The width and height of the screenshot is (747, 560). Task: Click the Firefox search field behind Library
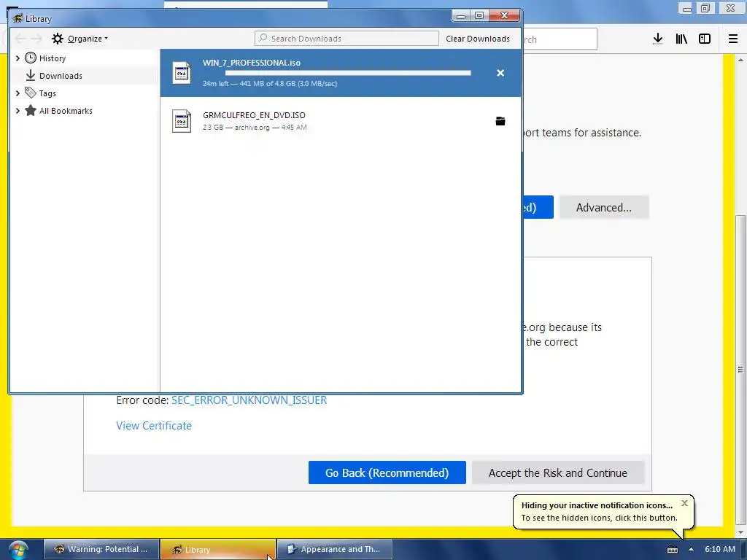[560, 39]
